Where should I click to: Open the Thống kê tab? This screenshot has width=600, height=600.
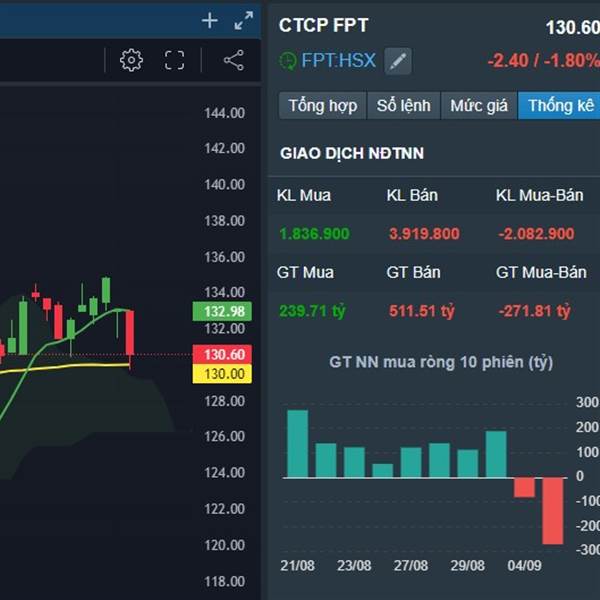click(x=560, y=106)
